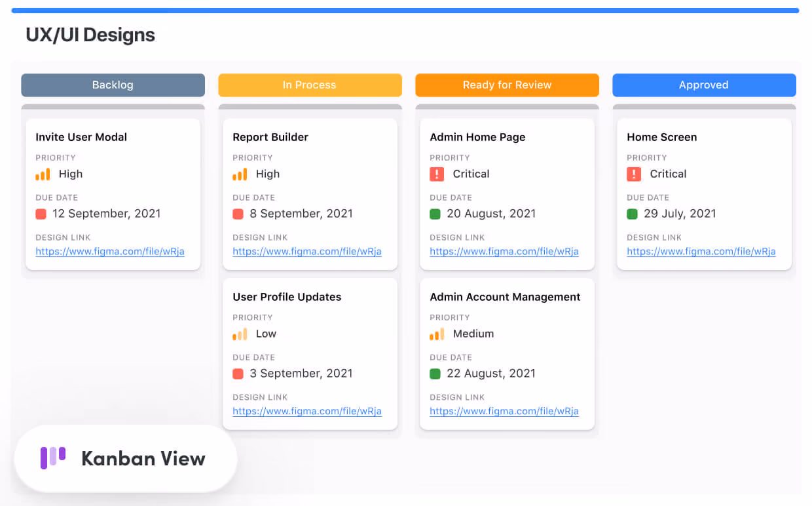Click the Low priority bars icon on User Profile Updates

point(240,334)
